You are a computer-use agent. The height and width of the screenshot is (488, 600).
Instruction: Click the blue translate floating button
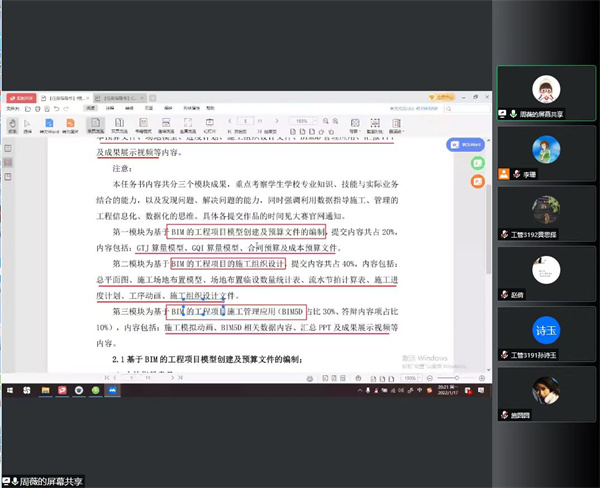click(470, 145)
